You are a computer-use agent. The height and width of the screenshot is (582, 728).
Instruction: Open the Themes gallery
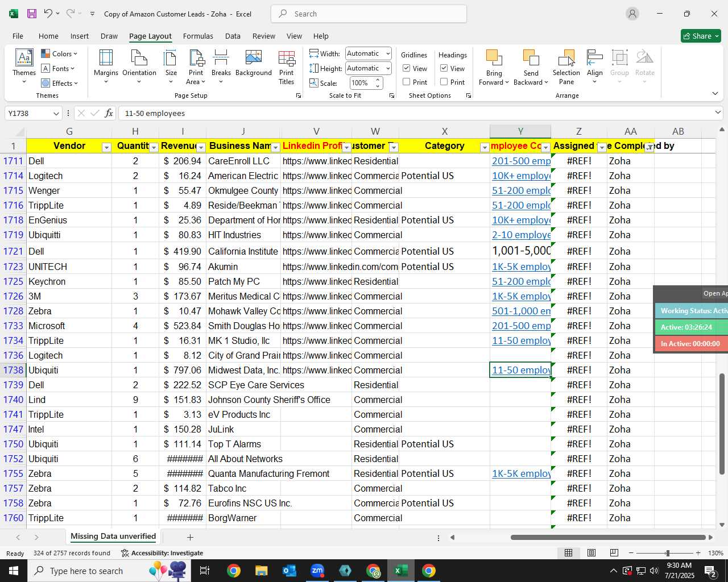tap(24, 66)
